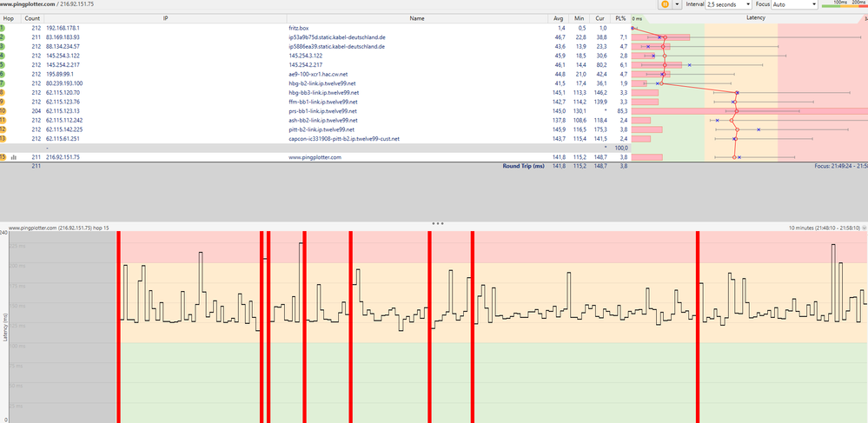This screenshot has width=868, height=423.
Task: Click the IP column header
Action: click(x=165, y=18)
